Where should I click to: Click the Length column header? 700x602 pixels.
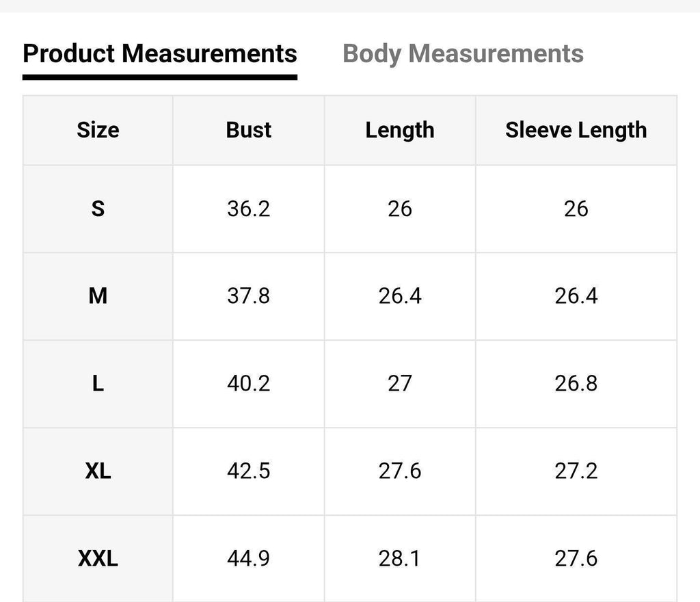pos(399,130)
